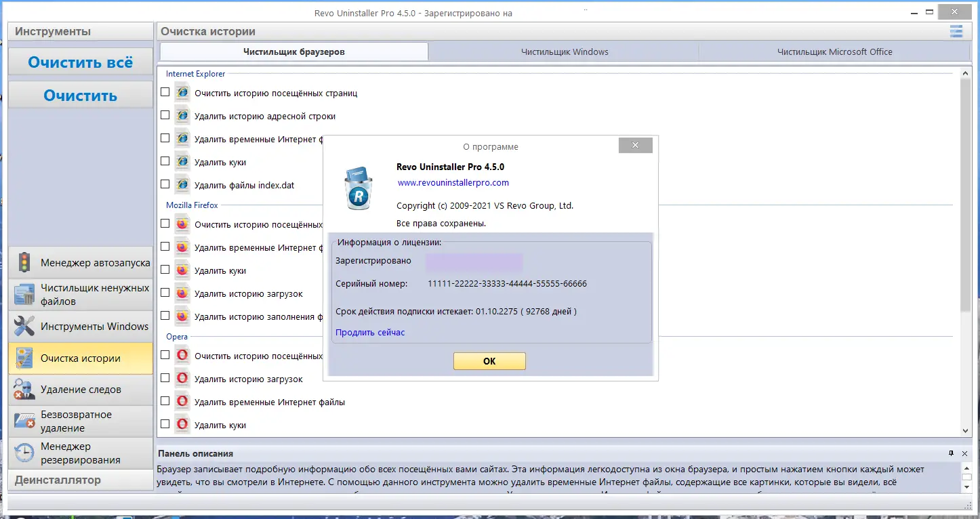Open the www.revouninstallerpro.com link
980x519 pixels.
tap(453, 183)
